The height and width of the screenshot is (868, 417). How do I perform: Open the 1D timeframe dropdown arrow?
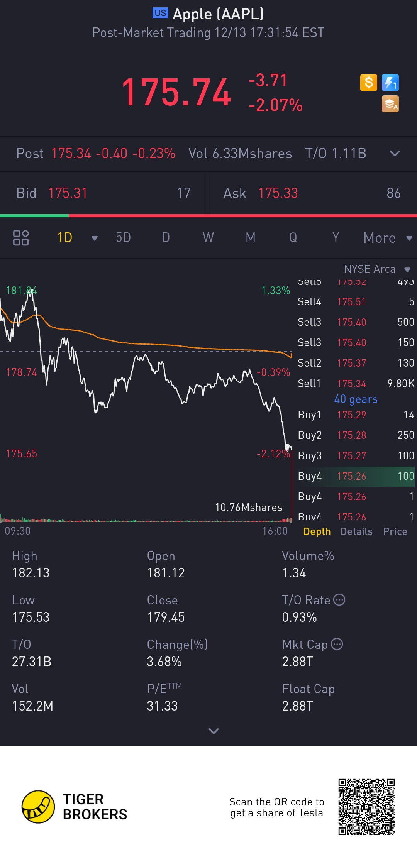(x=94, y=238)
